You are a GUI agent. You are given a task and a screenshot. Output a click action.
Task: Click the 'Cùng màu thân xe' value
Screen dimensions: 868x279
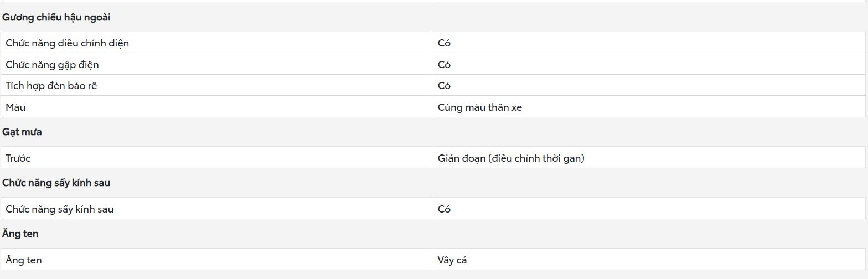coord(479,107)
